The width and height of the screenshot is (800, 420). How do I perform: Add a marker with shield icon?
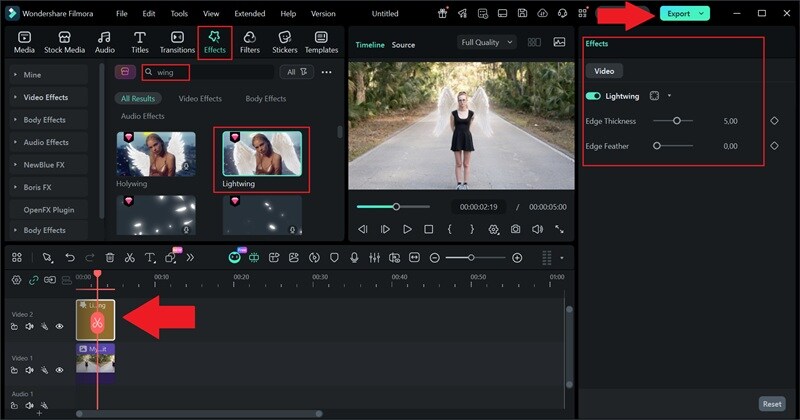point(334,258)
